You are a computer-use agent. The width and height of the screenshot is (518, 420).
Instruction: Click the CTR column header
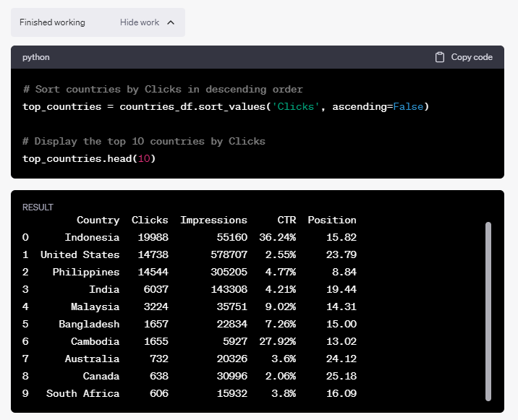[286, 220]
